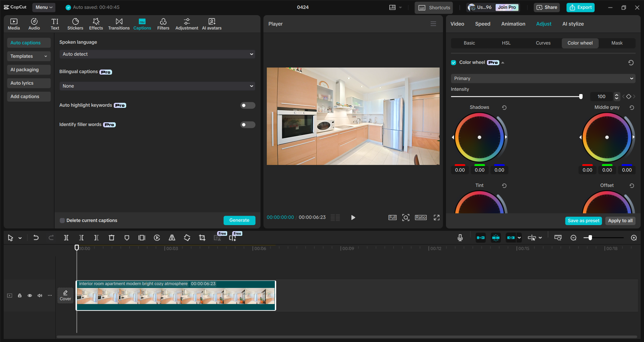Click the voiceover microphone icon

click(x=460, y=238)
